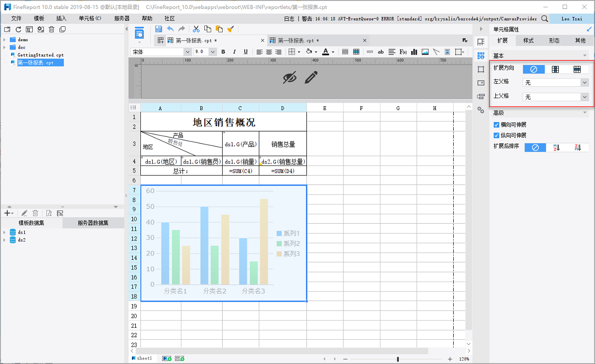
Task: Align cell text right
Action: point(278,52)
